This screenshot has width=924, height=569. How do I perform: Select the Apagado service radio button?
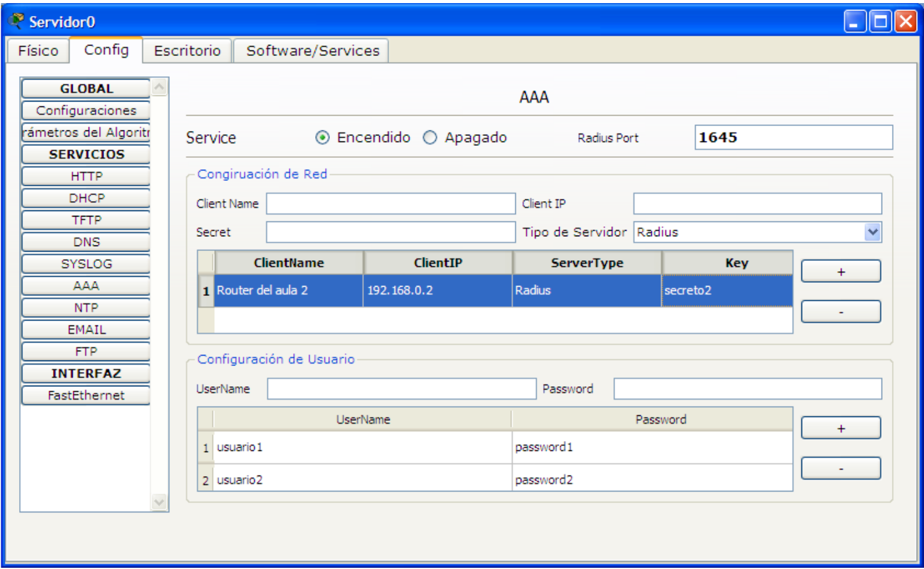point(430,138)
